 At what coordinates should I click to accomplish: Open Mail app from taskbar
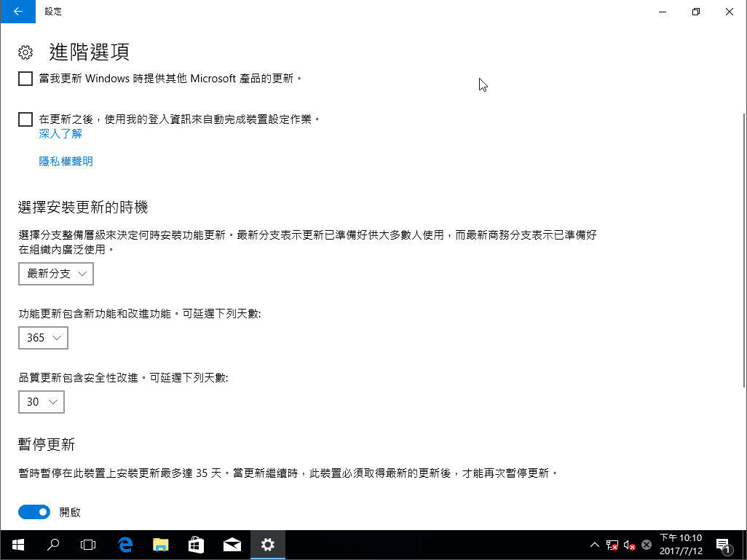click(x=232, y=545)
